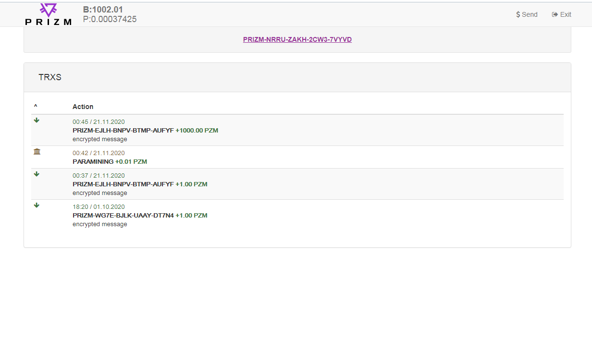The height and width of the screenshot is (364, 592).
Task: Click the B:1002.01 balance value
Action: [x=103, y=10]
